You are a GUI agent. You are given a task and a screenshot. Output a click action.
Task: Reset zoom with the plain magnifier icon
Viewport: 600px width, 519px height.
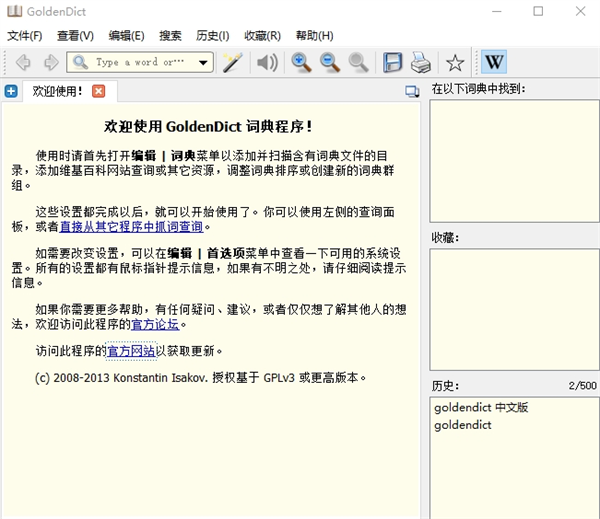coord(359,62)
